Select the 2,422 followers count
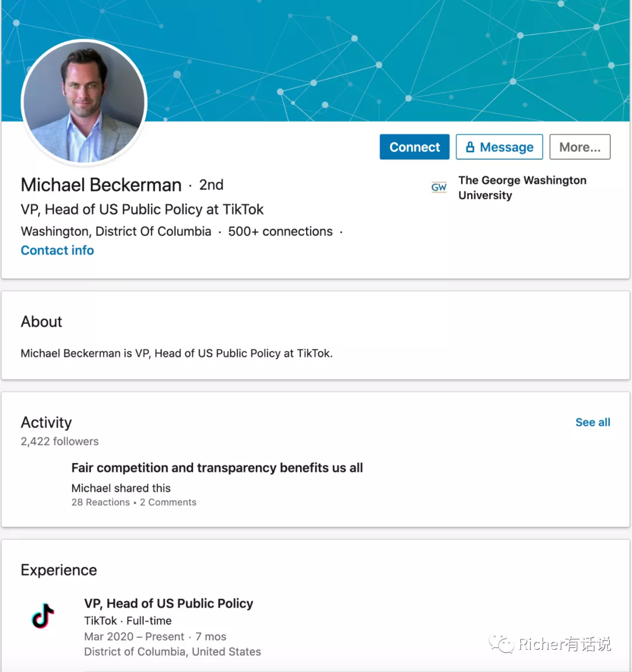Viewport: 632px width, 672px height. (60, 441)
